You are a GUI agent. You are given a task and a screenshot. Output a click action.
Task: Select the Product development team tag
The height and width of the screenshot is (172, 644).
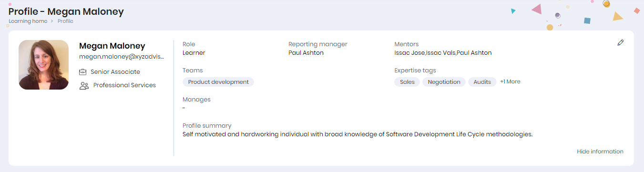[x=218, y=82]
